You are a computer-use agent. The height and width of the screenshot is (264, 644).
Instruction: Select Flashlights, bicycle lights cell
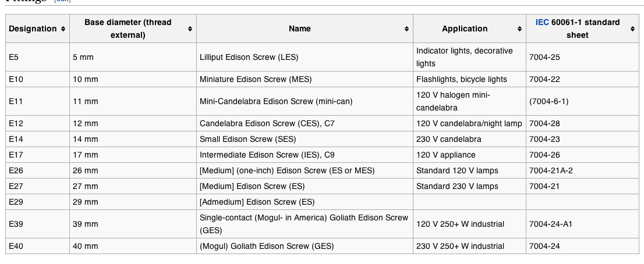461,79
